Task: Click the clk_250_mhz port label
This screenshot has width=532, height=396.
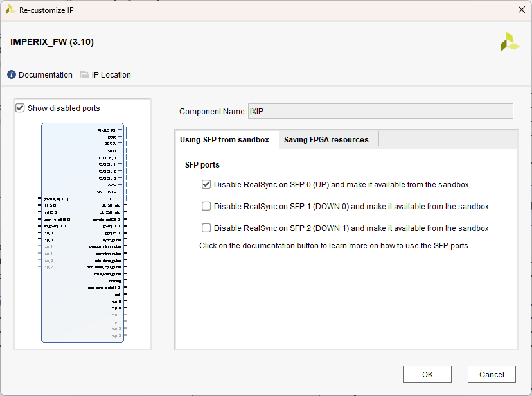Action: (110, 212)
